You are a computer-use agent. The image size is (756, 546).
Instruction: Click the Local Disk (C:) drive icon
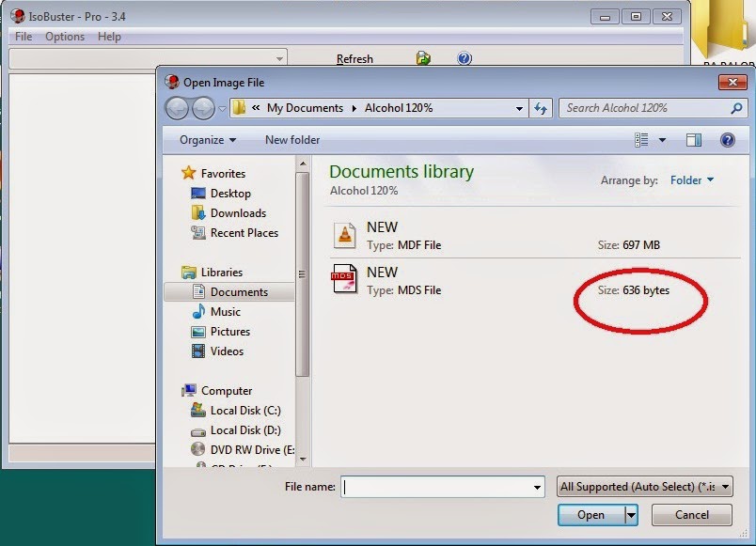(x=198, y=410)
